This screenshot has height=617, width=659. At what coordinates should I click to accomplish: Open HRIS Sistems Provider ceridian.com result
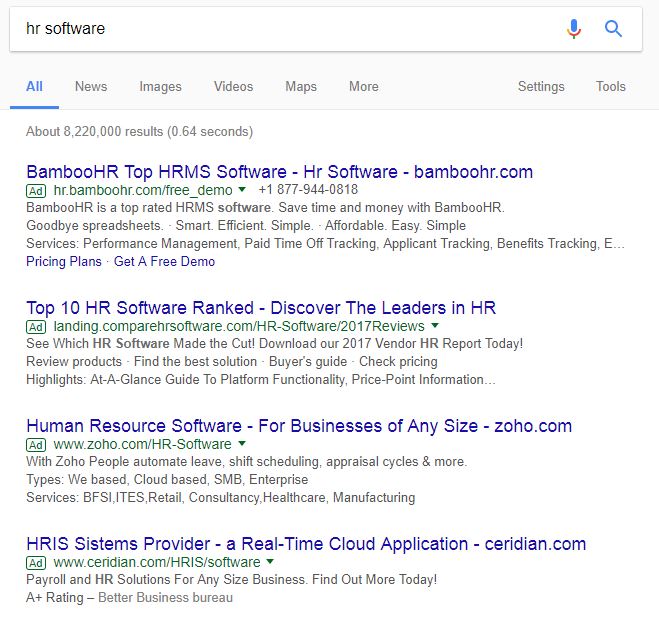coord(306,544)
